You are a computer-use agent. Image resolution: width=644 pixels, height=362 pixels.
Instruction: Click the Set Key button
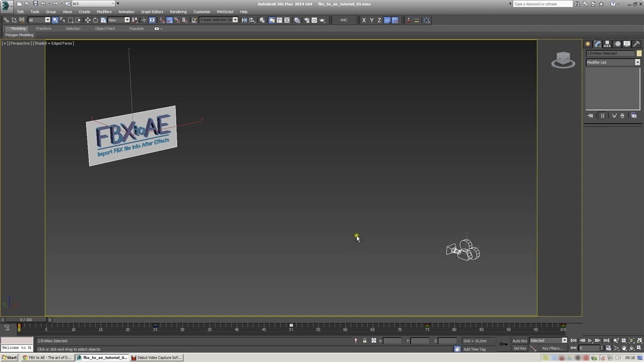[x=520, y=348]
